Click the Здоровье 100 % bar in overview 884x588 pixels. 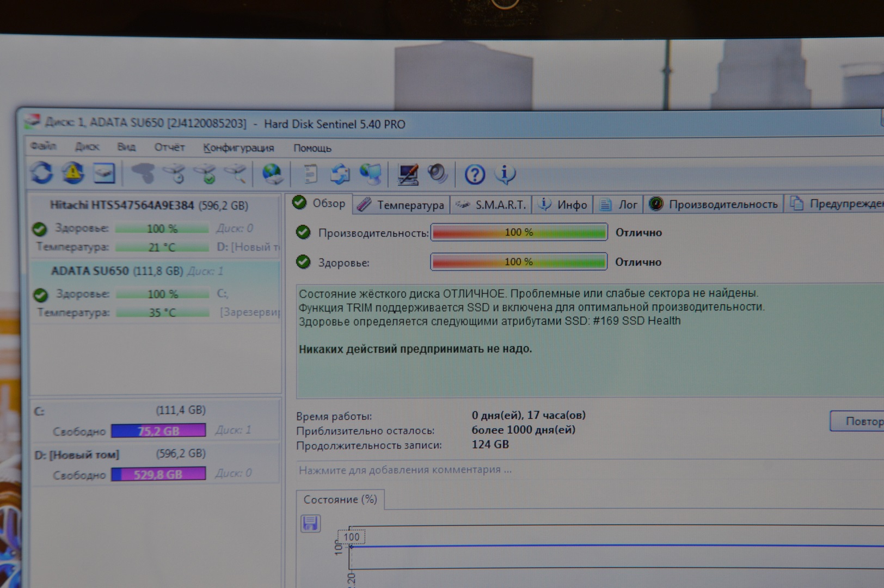click(519, 262)
